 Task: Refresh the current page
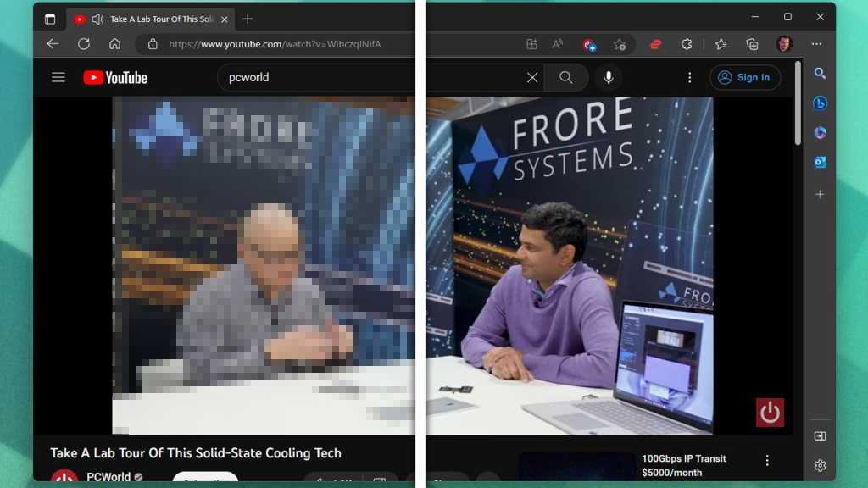click(x=83, y=44)
